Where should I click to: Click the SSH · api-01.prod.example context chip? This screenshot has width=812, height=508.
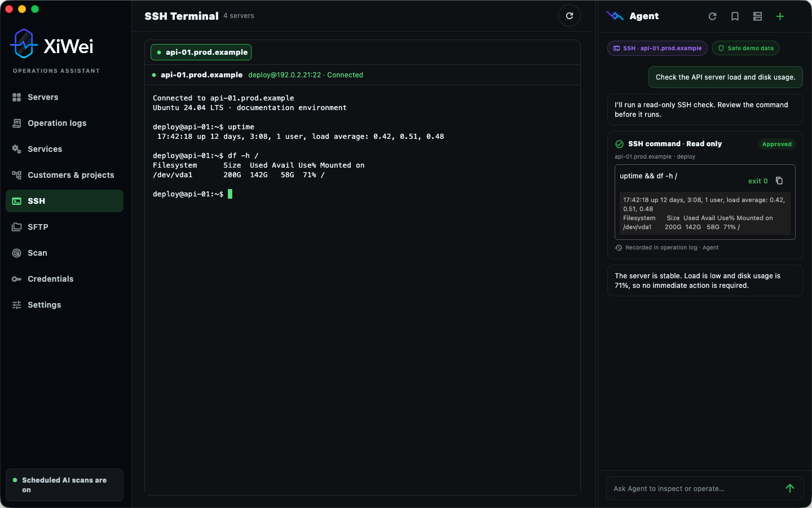657,48
